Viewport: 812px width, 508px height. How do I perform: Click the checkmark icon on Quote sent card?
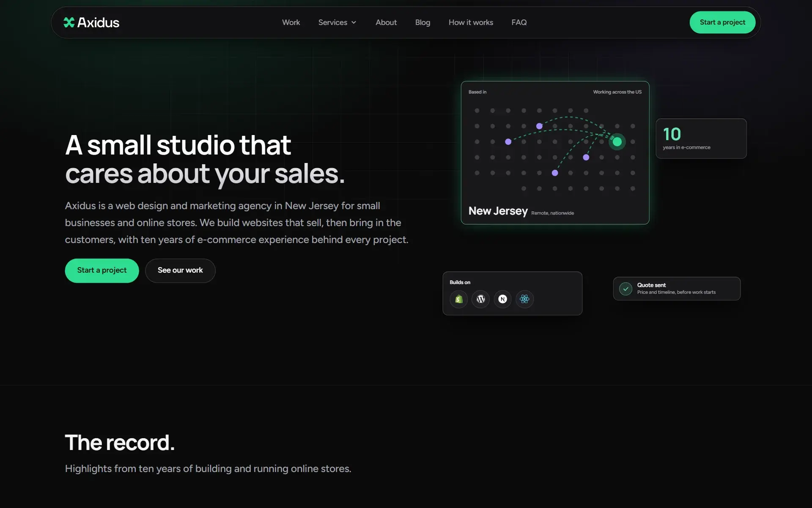626,289
